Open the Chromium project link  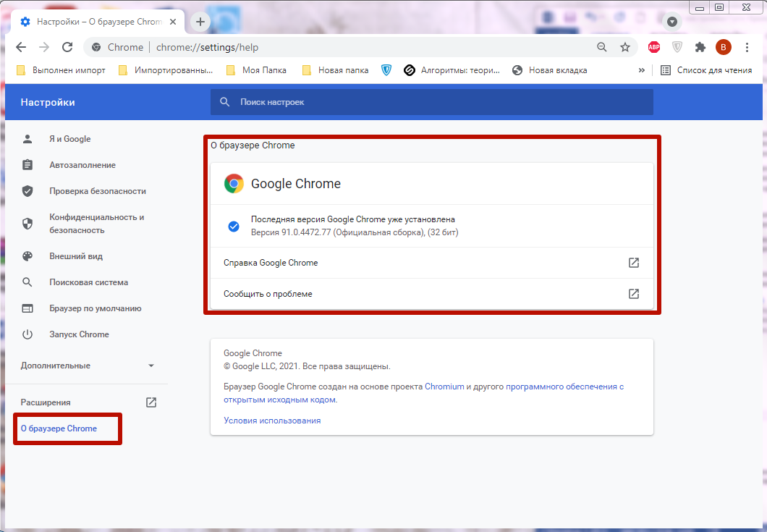tap(444, 387)
